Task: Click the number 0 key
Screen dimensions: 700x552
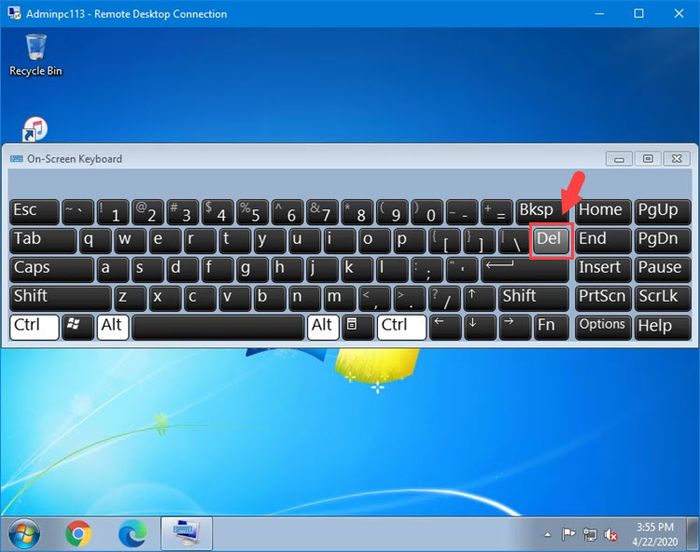Action: pos(427,212)
